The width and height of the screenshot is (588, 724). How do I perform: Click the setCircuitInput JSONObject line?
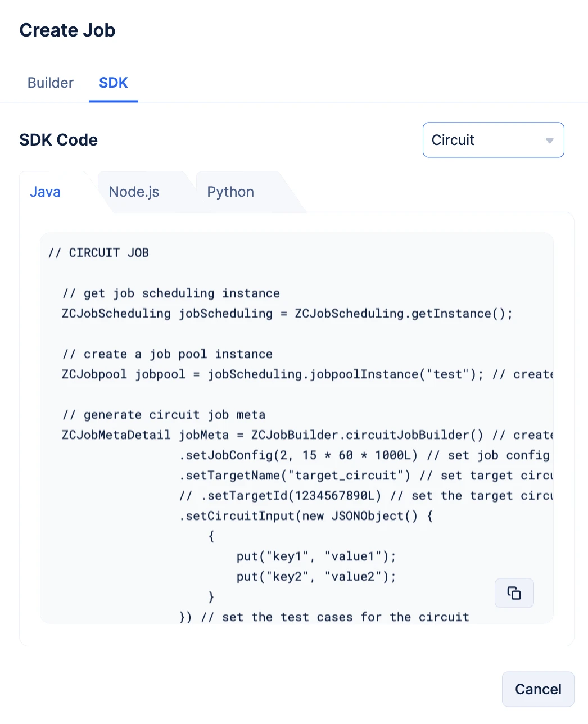(x=306, y=516)
